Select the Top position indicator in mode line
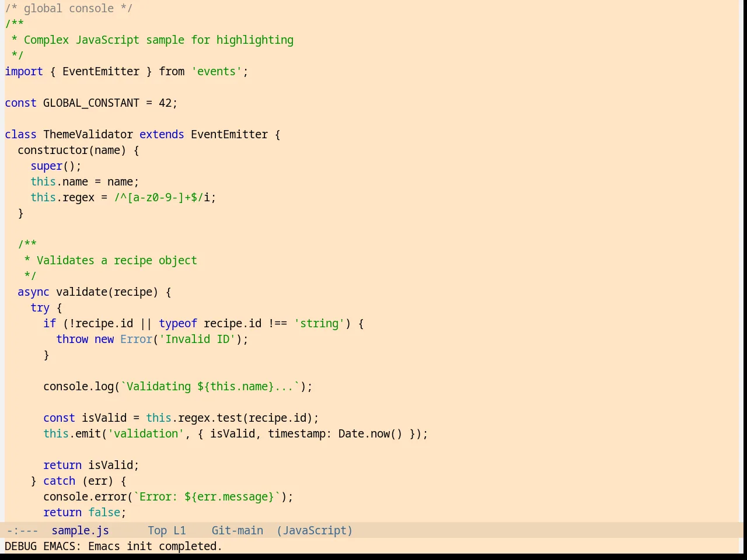Screen dimensions: 747x560 click(x=157, y=530)
